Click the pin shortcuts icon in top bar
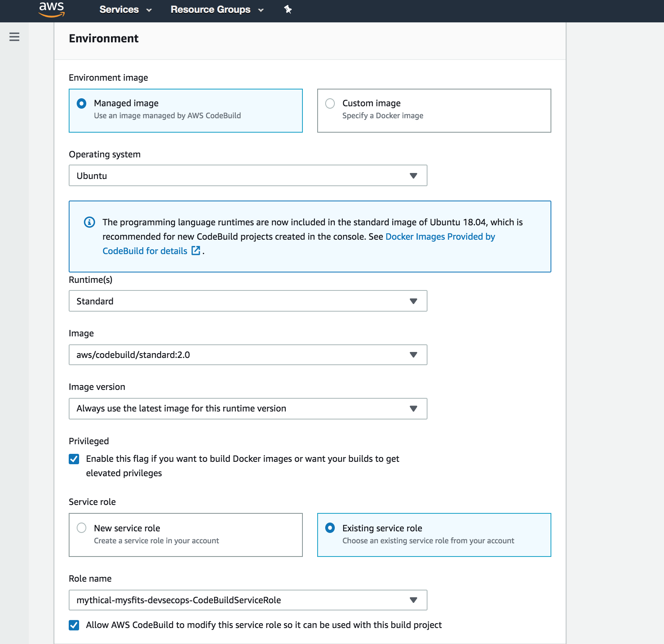664x644 pixels. [288, 10]
